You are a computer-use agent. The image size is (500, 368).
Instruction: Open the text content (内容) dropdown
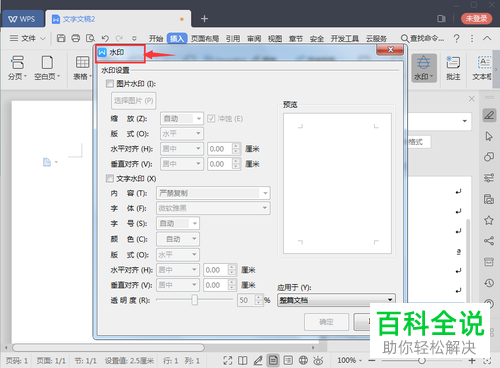[213, 193]
